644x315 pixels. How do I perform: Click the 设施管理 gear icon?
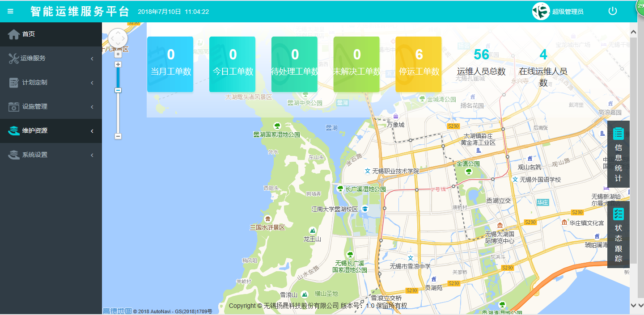pos(14,106)
